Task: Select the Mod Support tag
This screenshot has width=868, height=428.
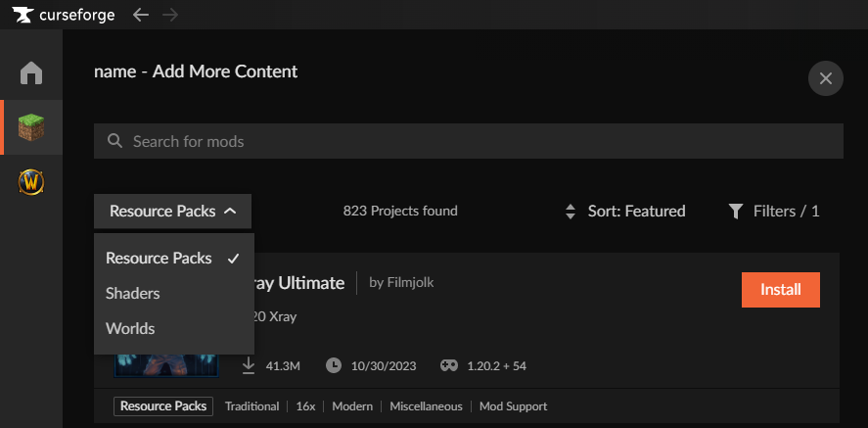Action: click(x=513, y=406)
